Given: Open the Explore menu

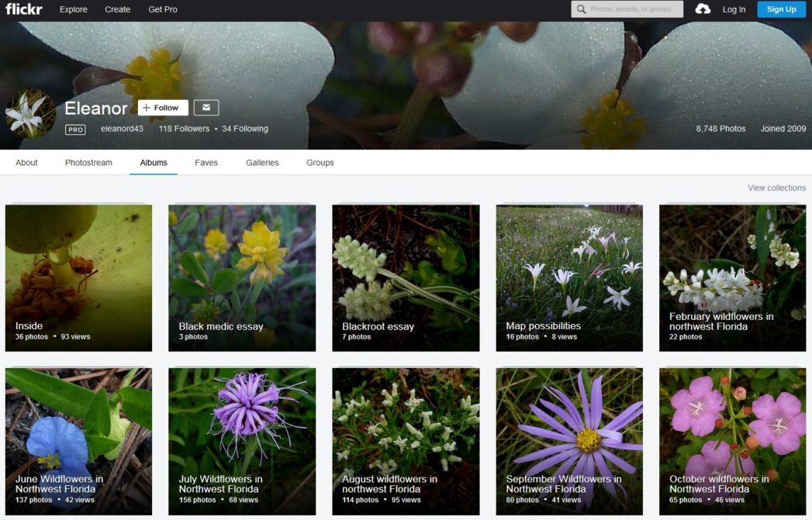Looking at the screenshot, I should click(x=74, y=9).
